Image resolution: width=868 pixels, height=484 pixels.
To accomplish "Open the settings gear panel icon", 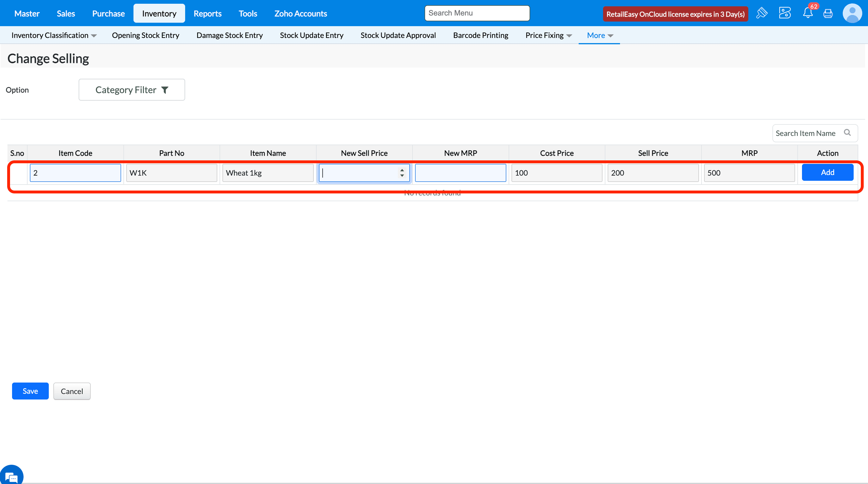I will pos(784,14).
